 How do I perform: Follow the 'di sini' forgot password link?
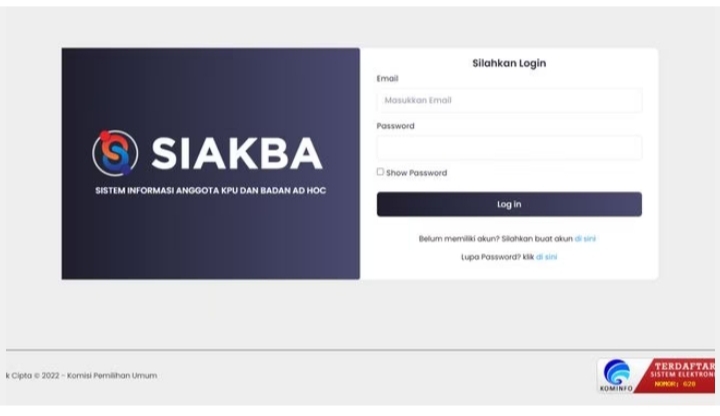546,257
